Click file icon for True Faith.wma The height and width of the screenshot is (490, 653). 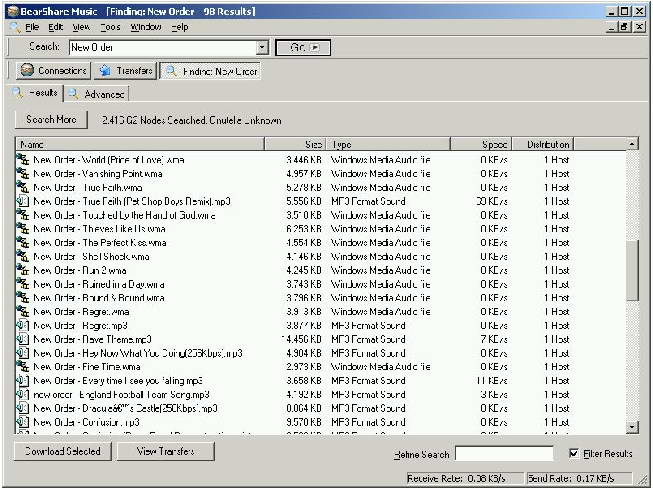point(23,187)
